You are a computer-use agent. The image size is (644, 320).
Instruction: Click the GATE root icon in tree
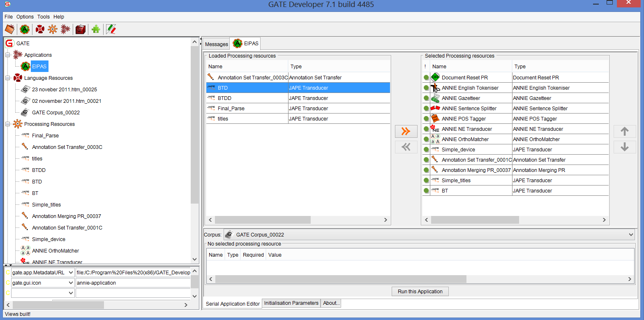(x=10, y=43)
